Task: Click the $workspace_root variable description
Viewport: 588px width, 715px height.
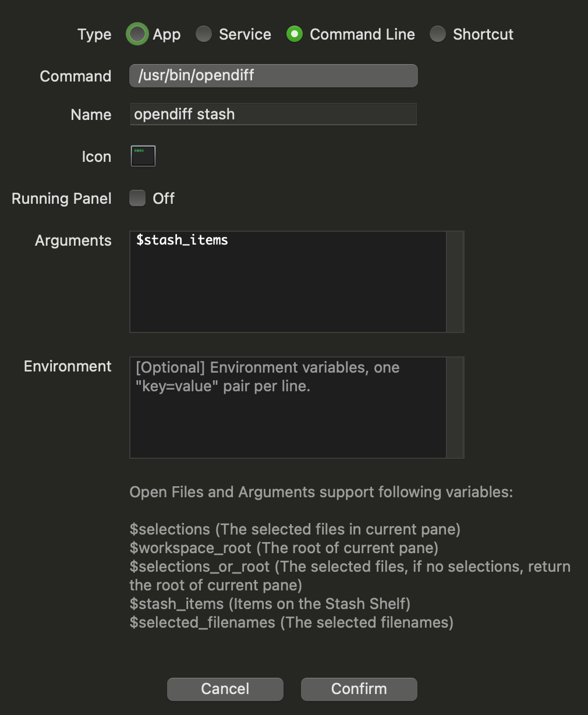Action: click(284, 548)
